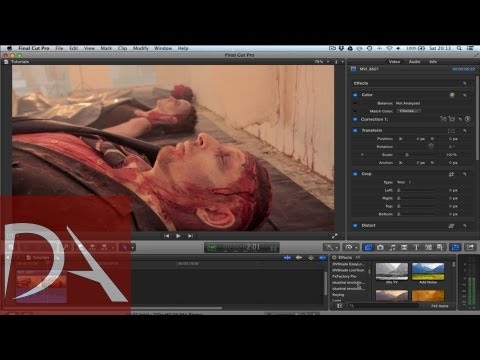This screenshot has width=480, height=360.
Task: Click the Share export icon
Action: (470, 247)
